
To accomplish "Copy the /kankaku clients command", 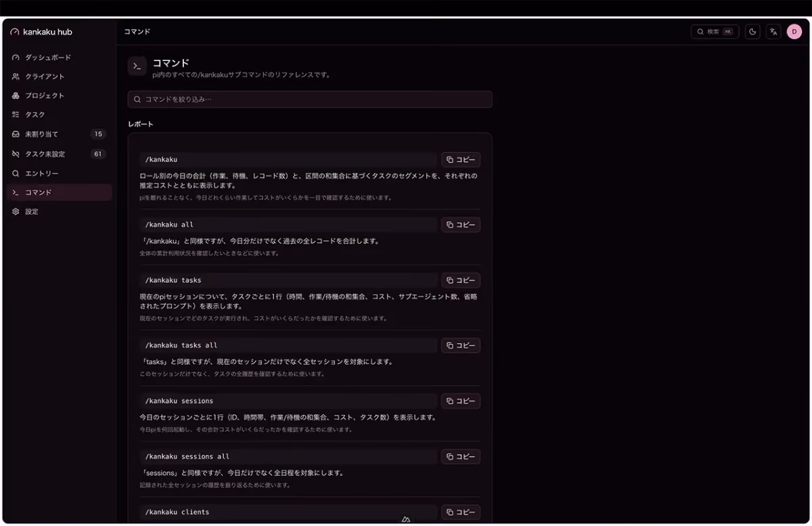I will (x=461, y=512).
